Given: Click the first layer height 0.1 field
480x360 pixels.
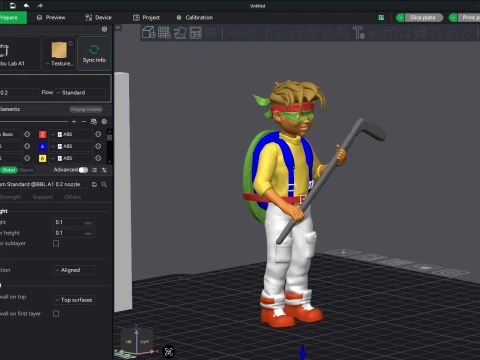Looking at the screenshot, I should point(74,233).
